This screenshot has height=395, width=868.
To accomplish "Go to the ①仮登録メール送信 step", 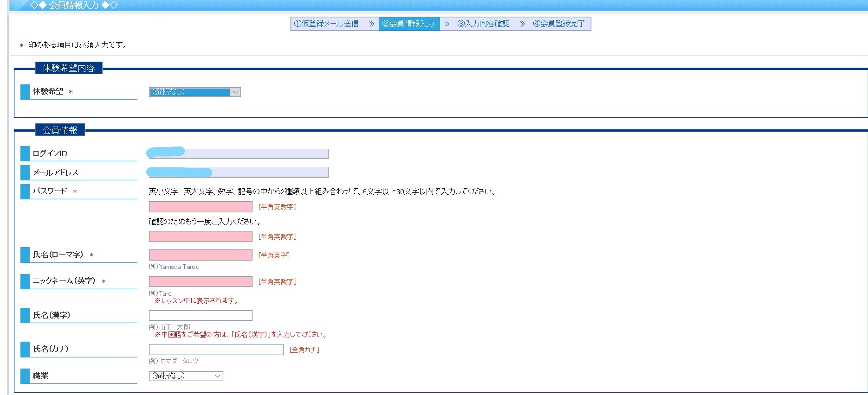I will 326,24.
